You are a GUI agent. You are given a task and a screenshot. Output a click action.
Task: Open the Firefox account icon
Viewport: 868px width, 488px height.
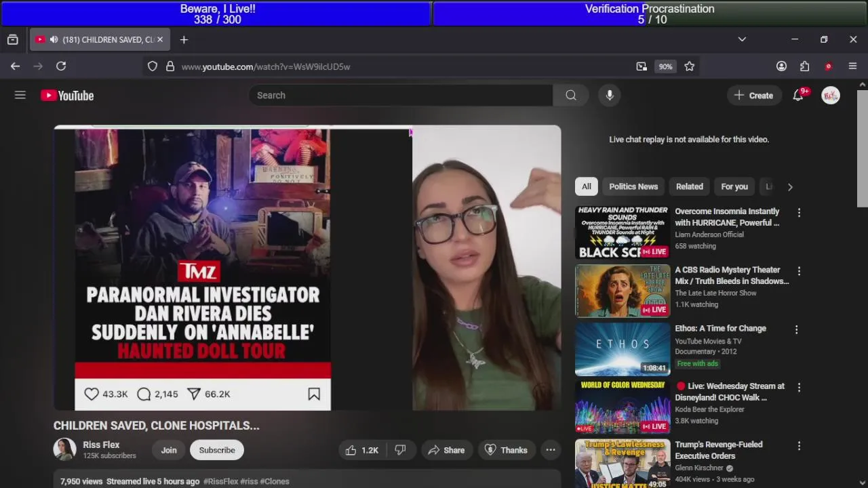coord(781,66)
